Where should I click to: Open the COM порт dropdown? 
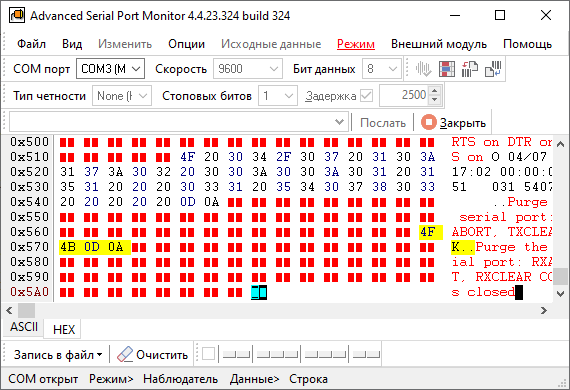pyautogui.click(x=111, y=69)
